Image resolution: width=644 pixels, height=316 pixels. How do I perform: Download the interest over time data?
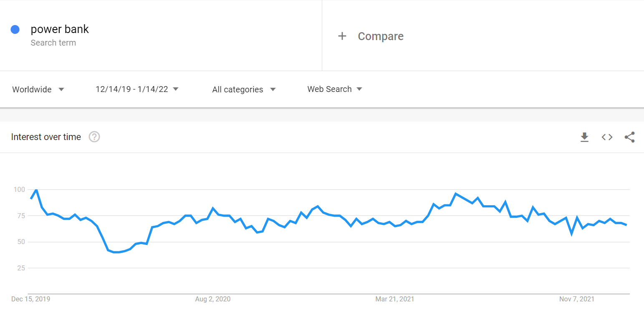[x=584, y=137]
